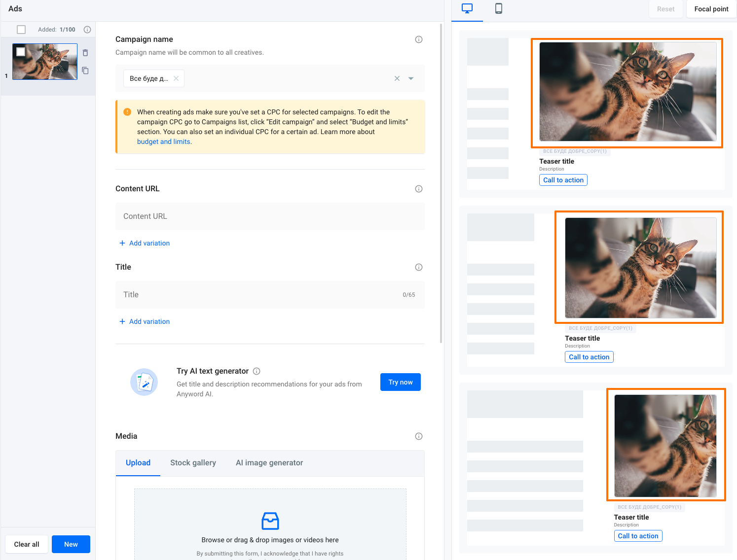Expand the campaign name dropdown arrow
Viewport: 737px width, 560px height.
(411, 78)
